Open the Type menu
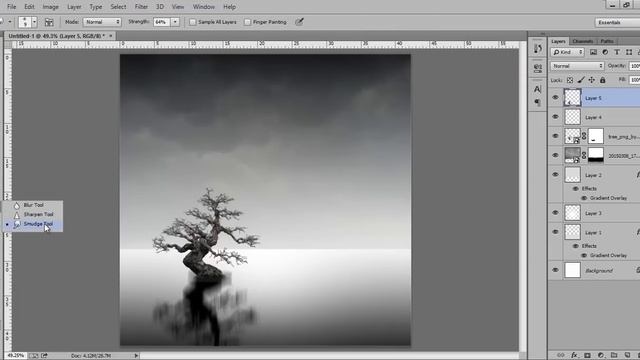Viewport: 640px width, 360px height. click(96, 7)
